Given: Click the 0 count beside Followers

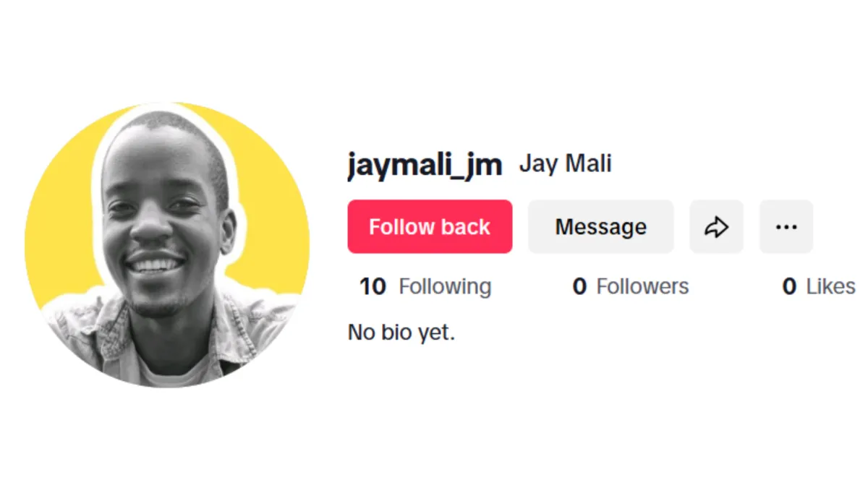Looking at the screenshot, I should click(579, 287).
